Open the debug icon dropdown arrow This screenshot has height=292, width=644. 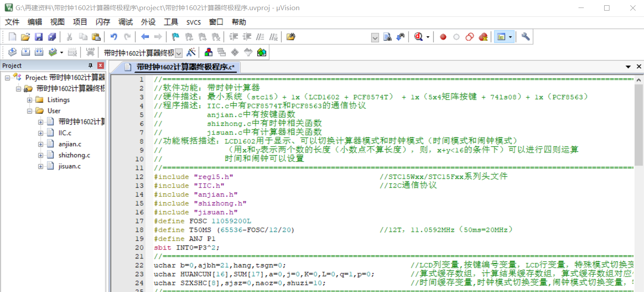(x=428, y=38)
